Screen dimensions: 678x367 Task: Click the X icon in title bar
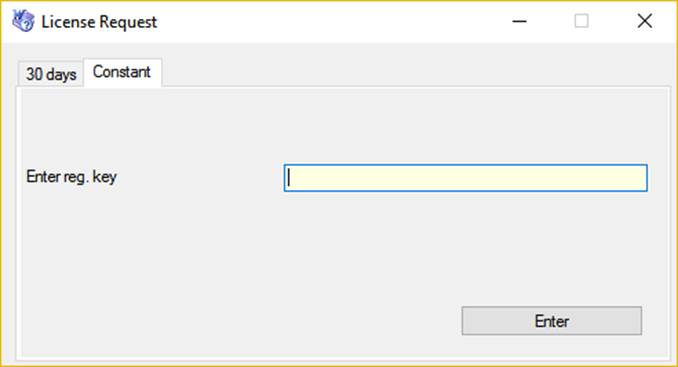644,21
